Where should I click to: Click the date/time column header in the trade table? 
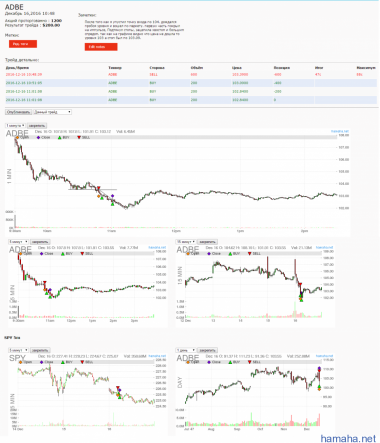pos(17,68)
